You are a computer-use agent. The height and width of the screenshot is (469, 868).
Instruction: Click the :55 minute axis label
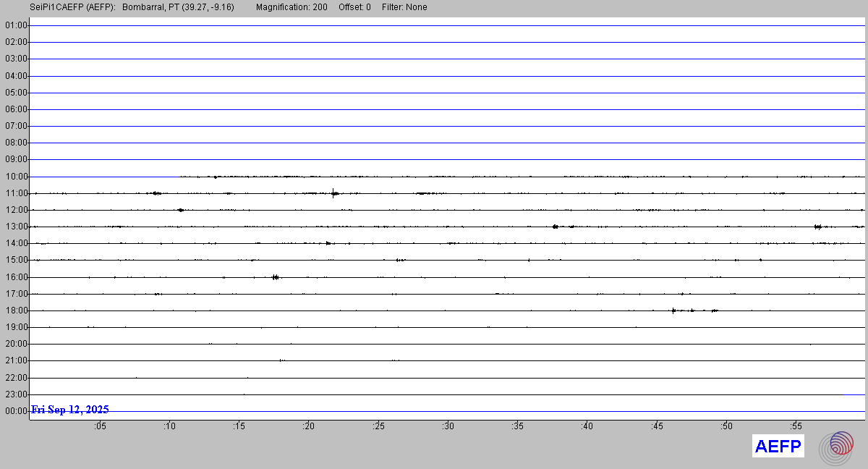click(796, 426)
